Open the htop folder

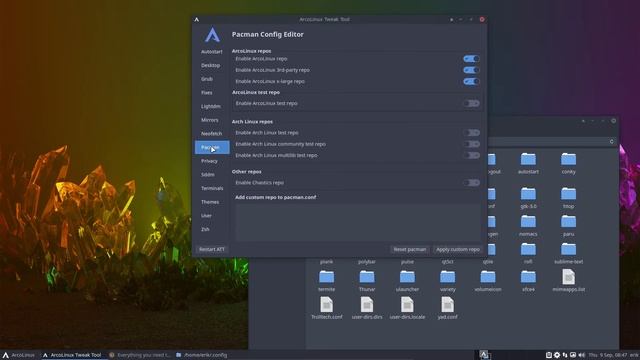[x=568, y=198]
